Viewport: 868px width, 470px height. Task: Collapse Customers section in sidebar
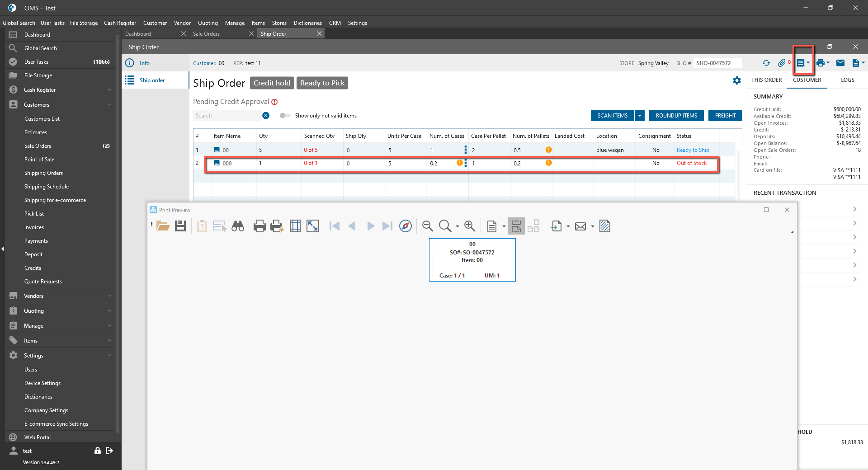(x=109, y=105)
